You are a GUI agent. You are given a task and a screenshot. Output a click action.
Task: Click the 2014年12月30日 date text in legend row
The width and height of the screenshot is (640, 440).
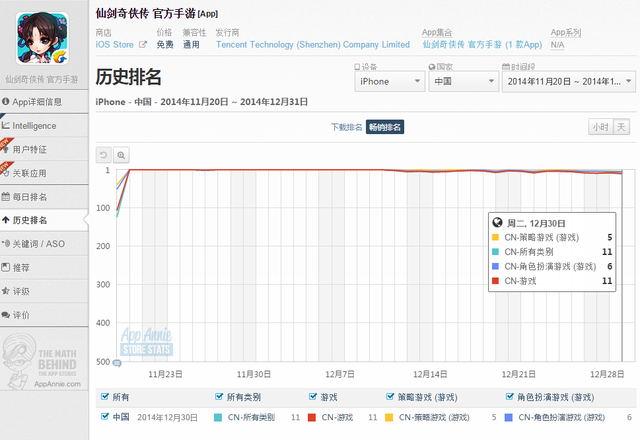(167, 418)
